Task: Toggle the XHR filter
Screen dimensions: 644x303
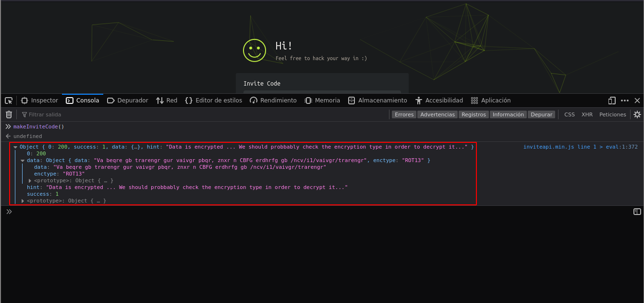Action: [587, 114]
